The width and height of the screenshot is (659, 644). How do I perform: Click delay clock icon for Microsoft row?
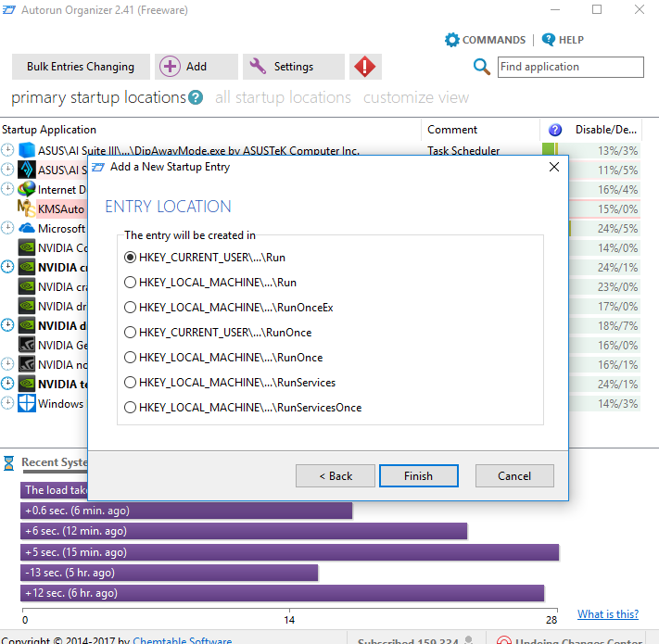click(x=7, y=228)
